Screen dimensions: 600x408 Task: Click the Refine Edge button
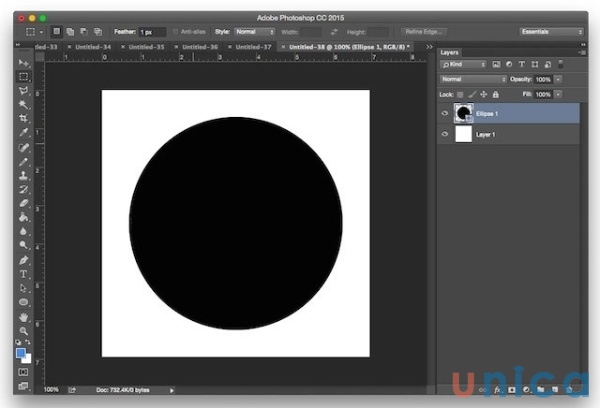[424, 32]
